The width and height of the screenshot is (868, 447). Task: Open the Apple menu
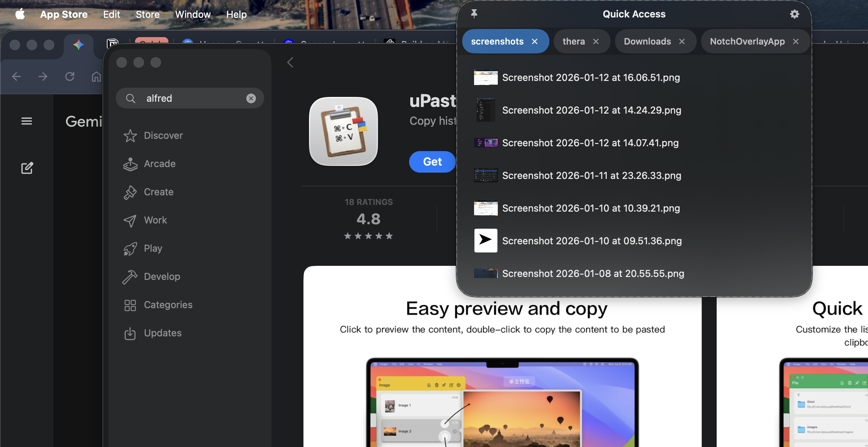pyautogui.click(x=20, y=14)
